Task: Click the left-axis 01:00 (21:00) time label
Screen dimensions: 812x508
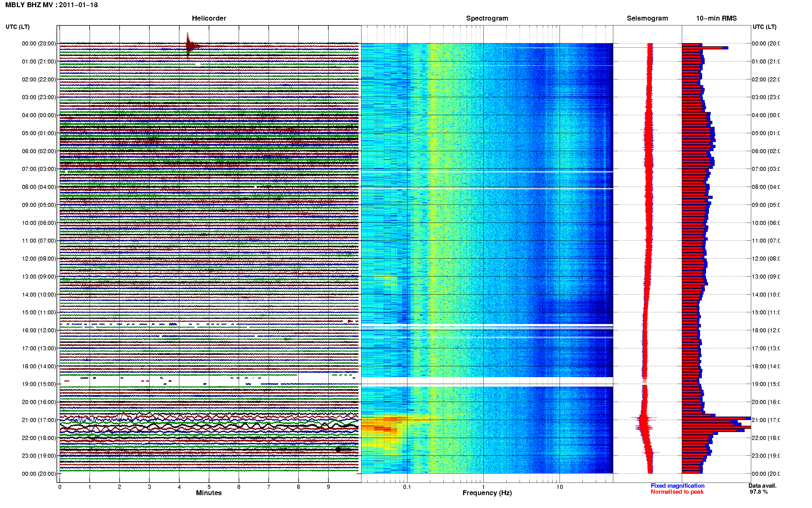Action: [39, 61]
